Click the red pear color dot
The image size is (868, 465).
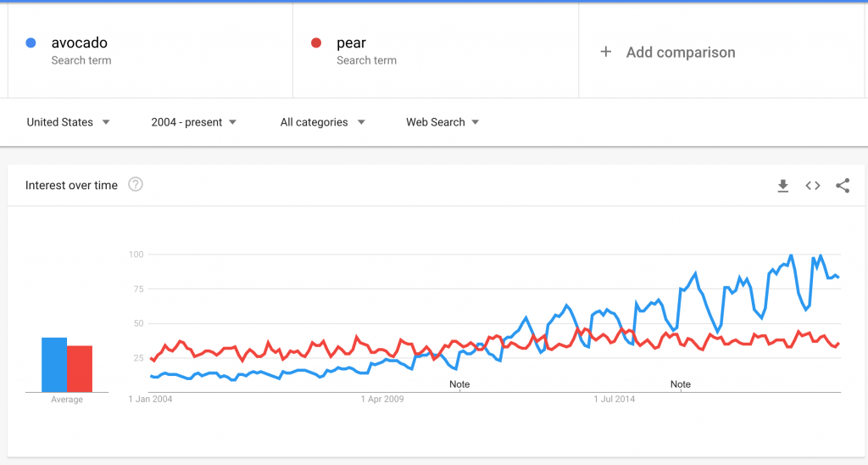[x=316, y=42]
